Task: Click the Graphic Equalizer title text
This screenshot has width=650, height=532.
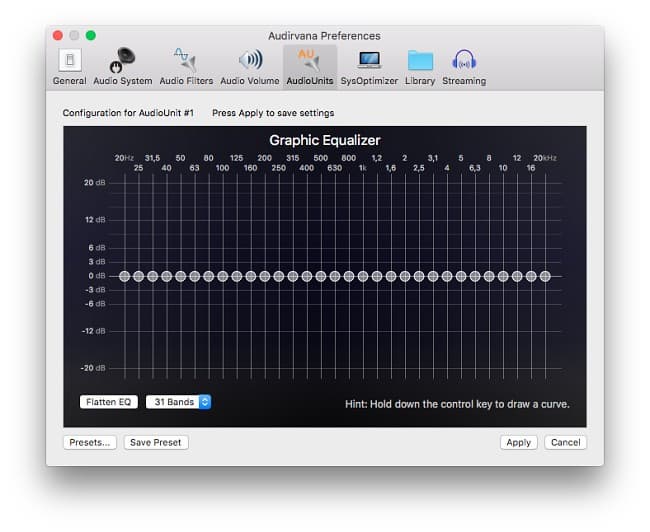Action: pyautogui.click(x=325, y=141)
